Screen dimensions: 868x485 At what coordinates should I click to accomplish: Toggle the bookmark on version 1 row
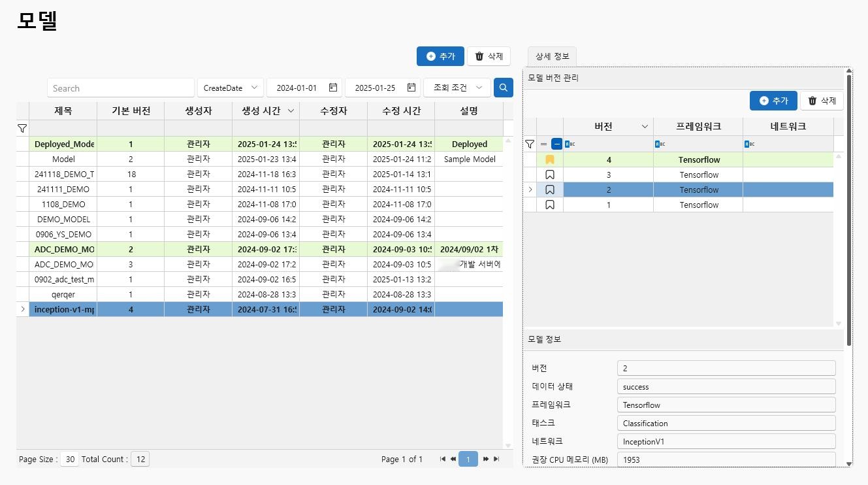click(x=550, y=205)
